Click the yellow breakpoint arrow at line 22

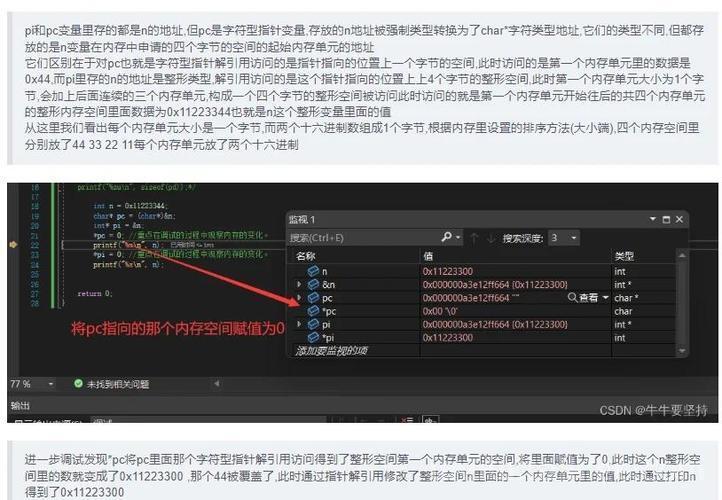coord(13,244)
